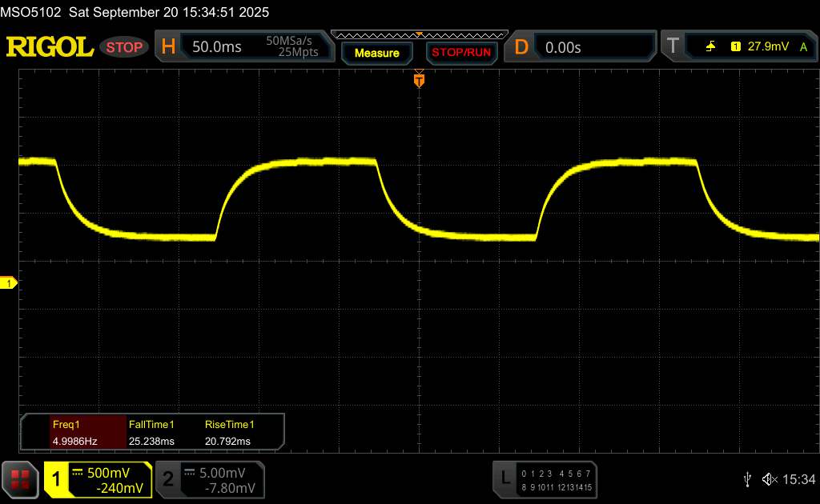Click the USB connection status icon
Image resolution: width=820 pixels, height=504 pixels.
[x=747, y=479]
